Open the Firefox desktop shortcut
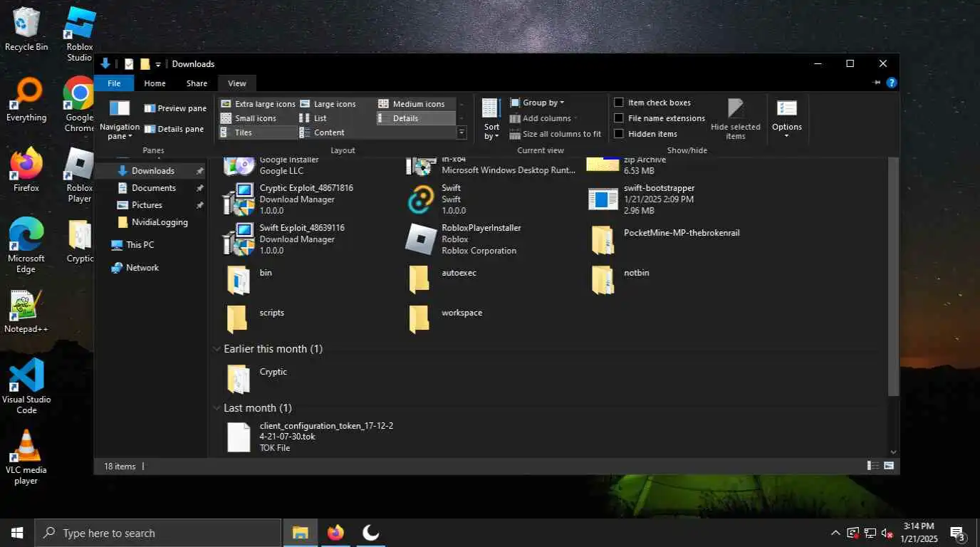The image size is (980, 547). pos(26,170)
